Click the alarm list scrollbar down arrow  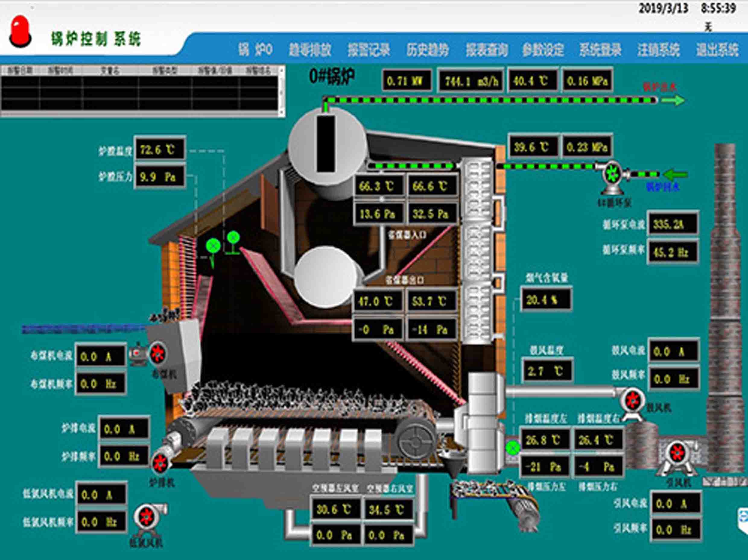click(281, 112)
